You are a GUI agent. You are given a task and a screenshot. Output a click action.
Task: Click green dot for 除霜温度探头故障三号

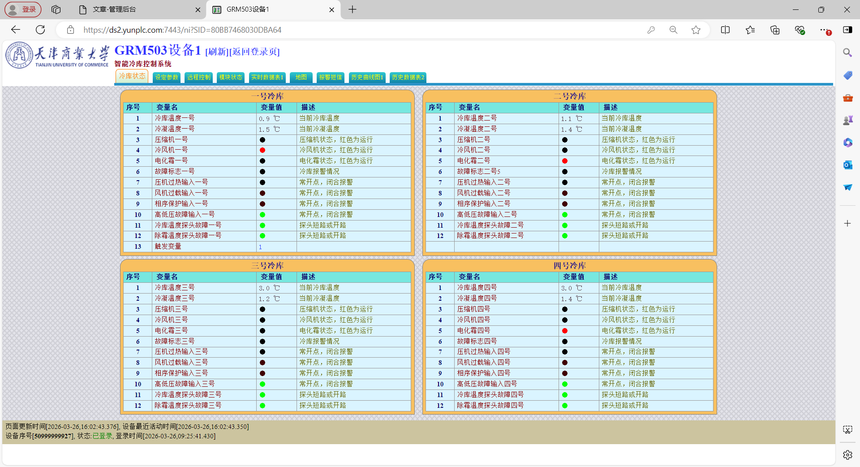262,406
